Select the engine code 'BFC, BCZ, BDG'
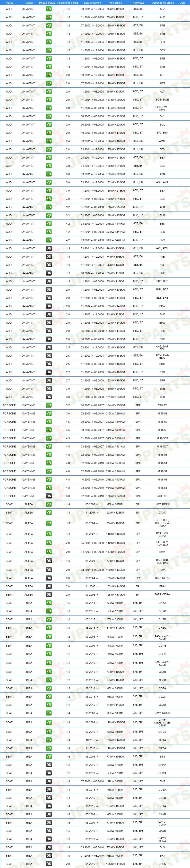Viewport: 190px width, 868px height. tap(162, 356)
